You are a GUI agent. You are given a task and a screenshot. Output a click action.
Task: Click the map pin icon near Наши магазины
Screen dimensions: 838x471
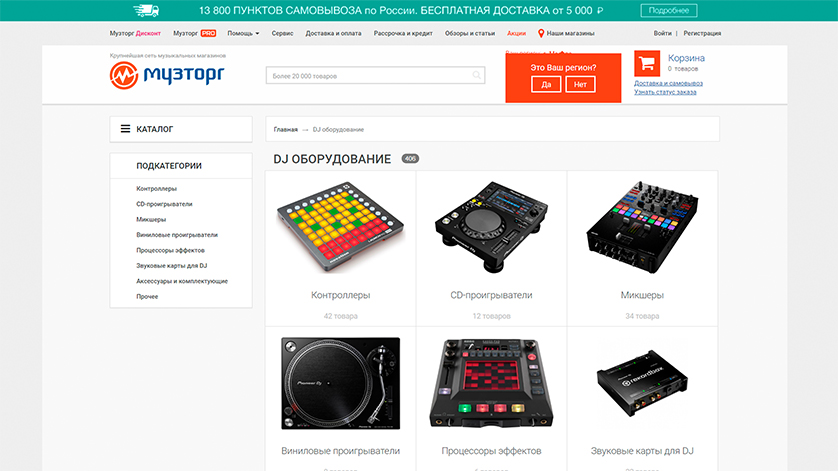(x=541, y=33)
